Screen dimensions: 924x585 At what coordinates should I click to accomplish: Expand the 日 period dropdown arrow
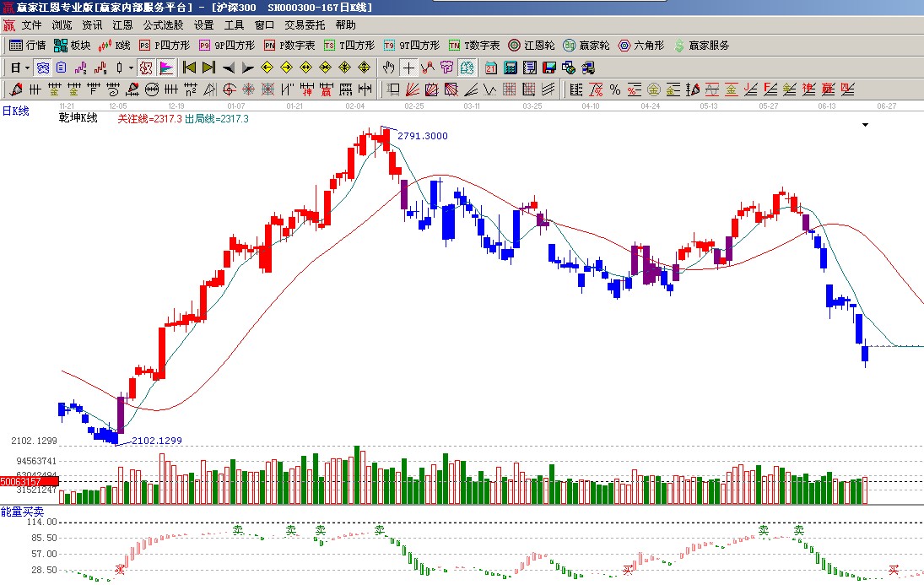(x=27, y=68)
